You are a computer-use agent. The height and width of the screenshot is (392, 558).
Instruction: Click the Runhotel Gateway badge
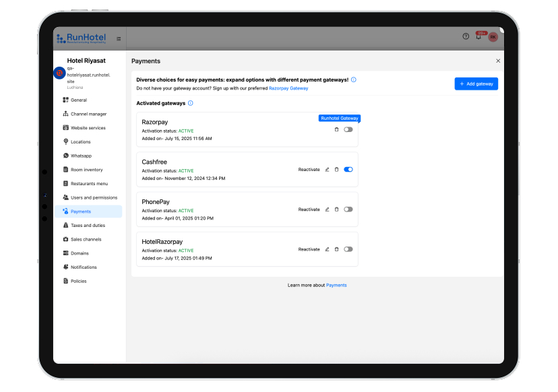[340, 119]
